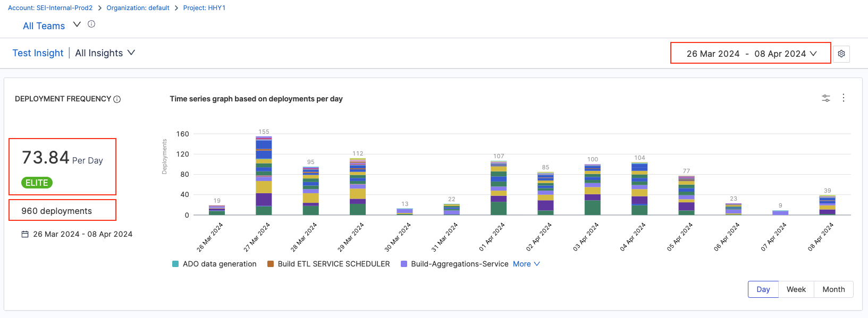Viewport: 868px width, 318px height.
Task: Open Project HHY1 breadcrumb link
Action: [204, 8]
